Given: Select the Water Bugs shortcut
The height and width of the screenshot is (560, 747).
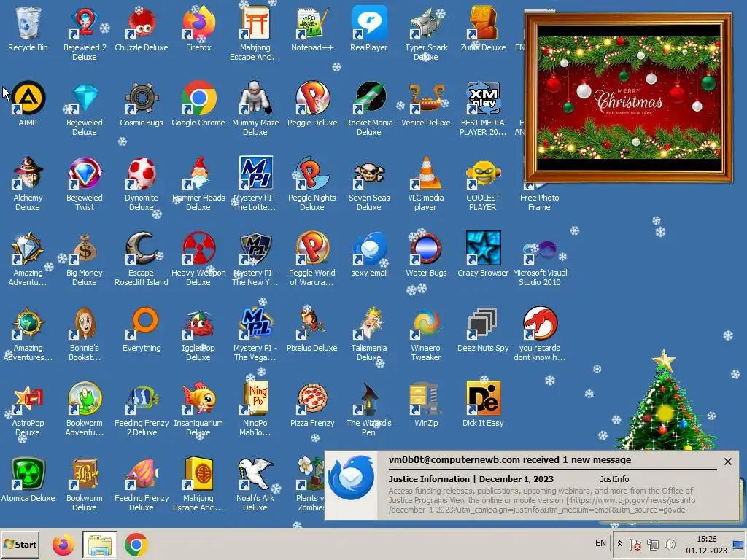Looking at the screenshot, I should coord(426,254).
